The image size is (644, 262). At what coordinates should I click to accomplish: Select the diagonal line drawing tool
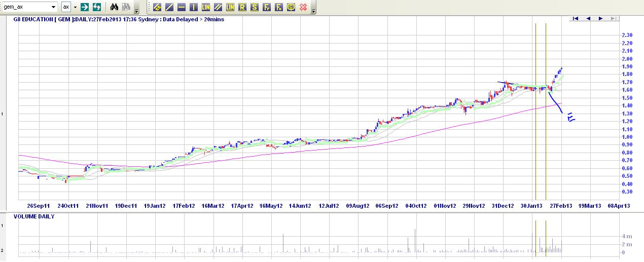point(169,7)
